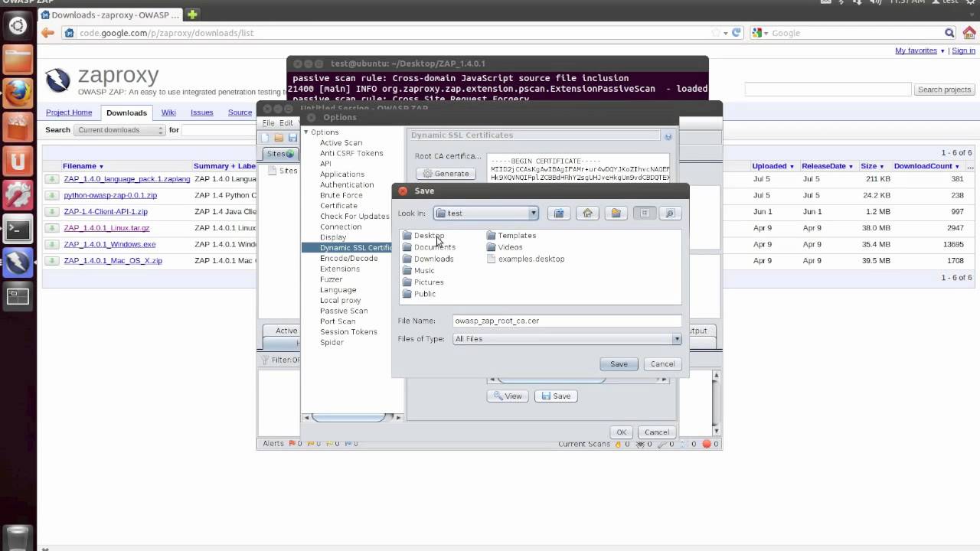Select Authentication in Options tree
The width and height of the screenshot is (980, 551).
[347, 184]
